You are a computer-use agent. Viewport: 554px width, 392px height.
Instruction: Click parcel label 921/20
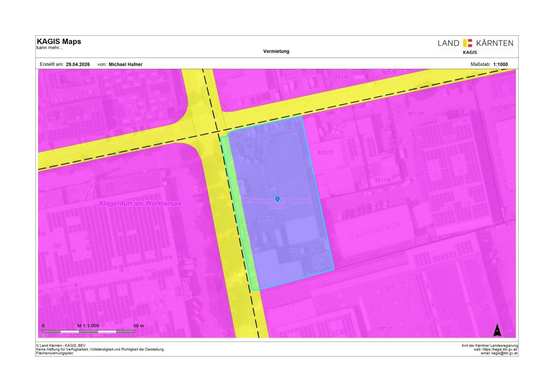(x=416, y=114)
